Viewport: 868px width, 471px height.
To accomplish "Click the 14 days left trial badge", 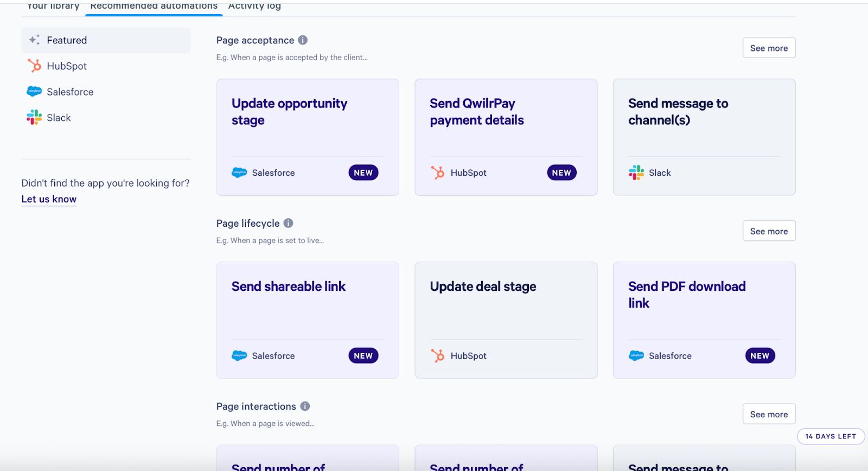I will (x=831, y=436).
